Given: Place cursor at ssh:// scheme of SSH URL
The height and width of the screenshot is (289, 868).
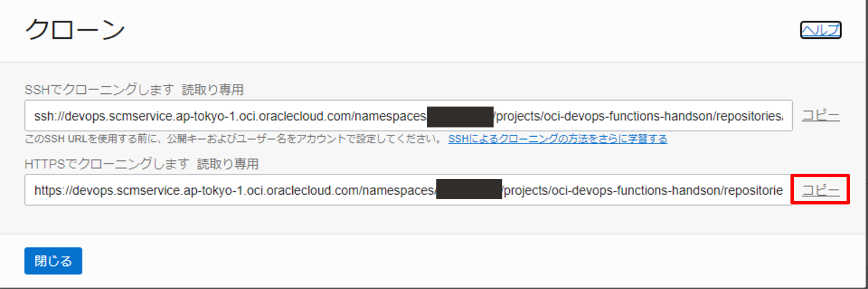Looking at the screenshot, I should coord(46,116).
